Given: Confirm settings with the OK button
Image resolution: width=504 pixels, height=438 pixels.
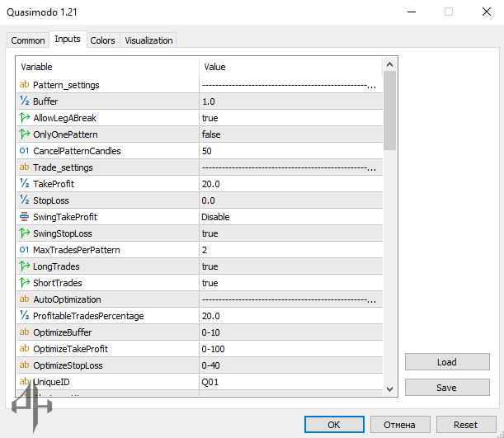Looking at the screenshot, I should pyautogui.click(x=334, y=425).
